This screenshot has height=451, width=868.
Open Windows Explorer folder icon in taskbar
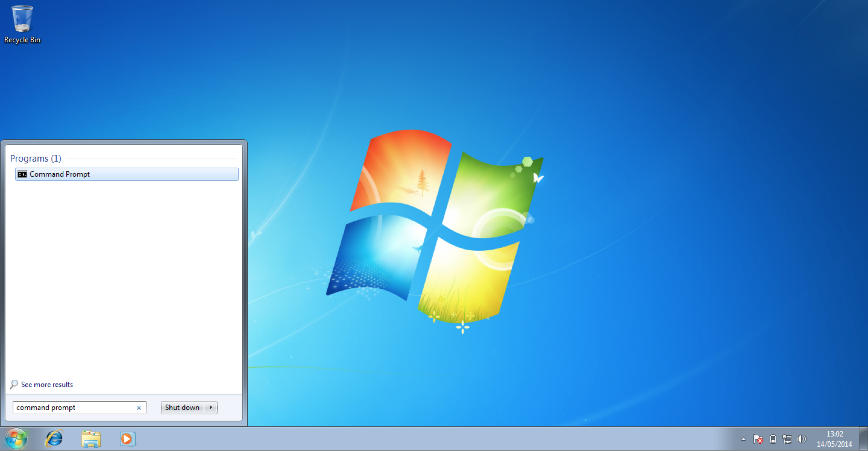(x=91, y=439)
